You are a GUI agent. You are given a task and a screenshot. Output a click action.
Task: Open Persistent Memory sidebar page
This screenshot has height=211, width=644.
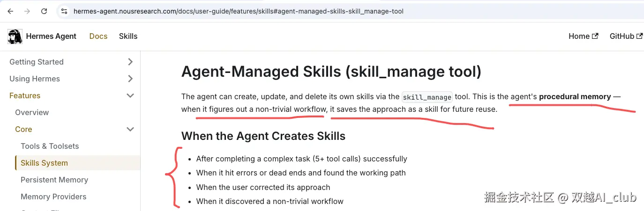pos(54,180)
